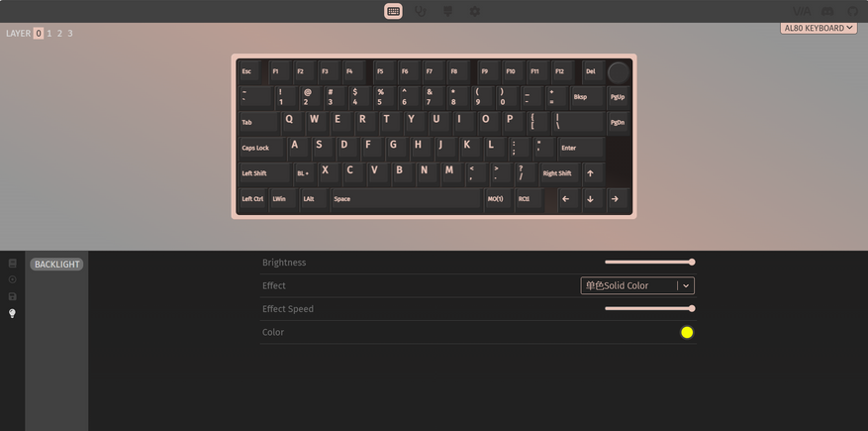Click the Brightness slider track

649,262
